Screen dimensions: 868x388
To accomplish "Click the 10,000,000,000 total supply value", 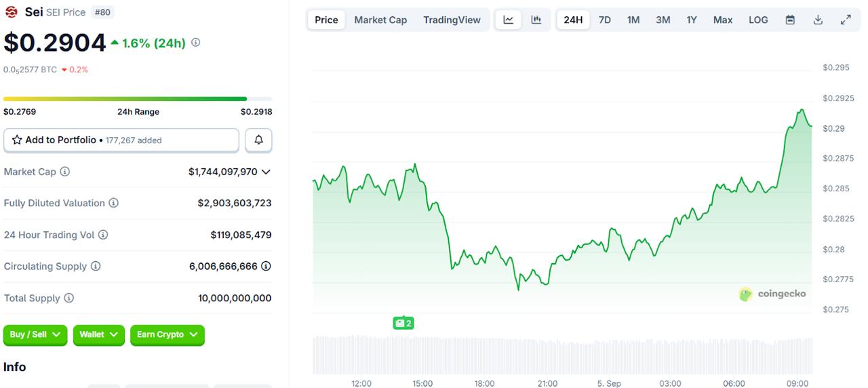I will point(235,298).
